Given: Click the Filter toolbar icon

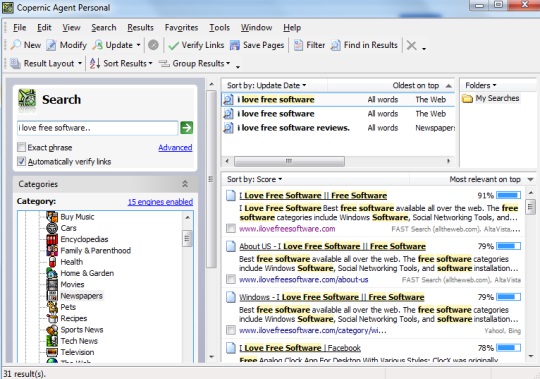Looking at the screenshot, I should (298, 45).
